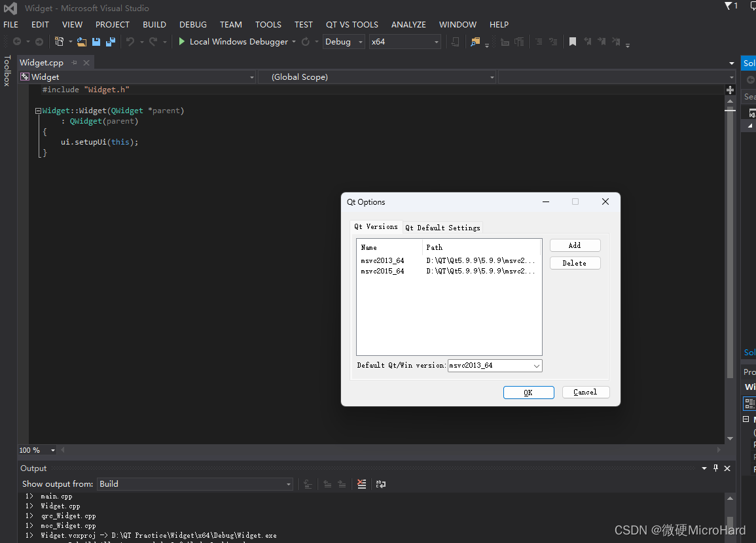Open the Show output from dropdown

(287, 484)
